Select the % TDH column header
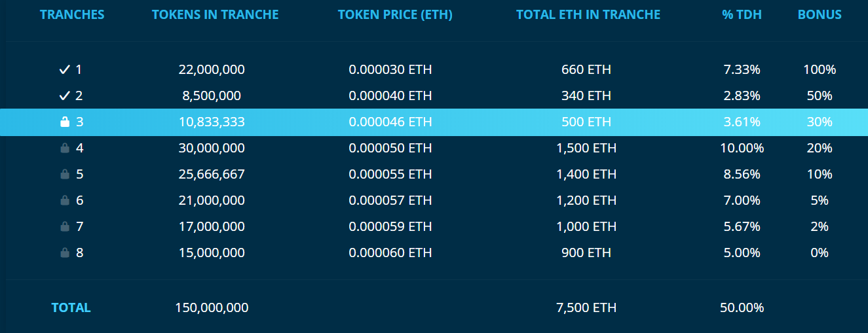The height and width of the screenshot is (333, 868). click(742, 14)
